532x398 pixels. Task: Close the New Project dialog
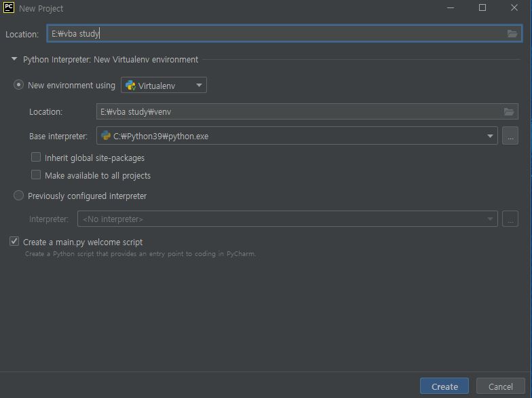point(514,7)
